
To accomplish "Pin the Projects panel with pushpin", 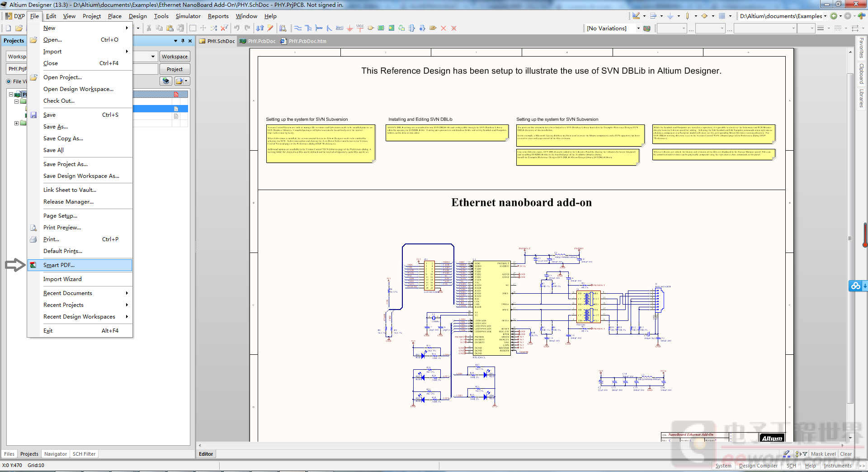I will [x=183, y=41].
